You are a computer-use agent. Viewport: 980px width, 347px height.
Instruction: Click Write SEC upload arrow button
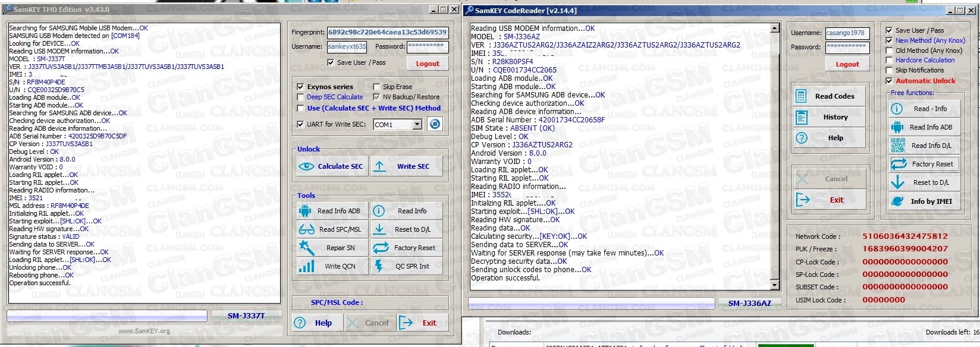[407, 166]
